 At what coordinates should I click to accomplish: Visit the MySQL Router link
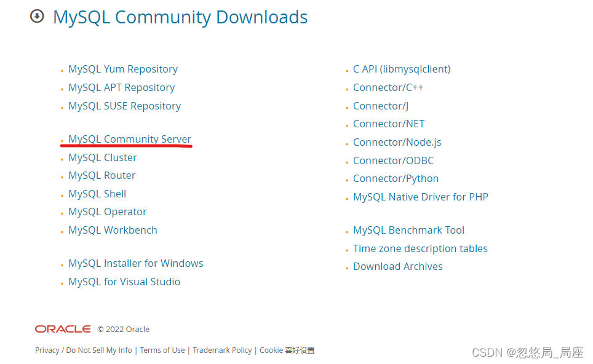click(101, 175)
